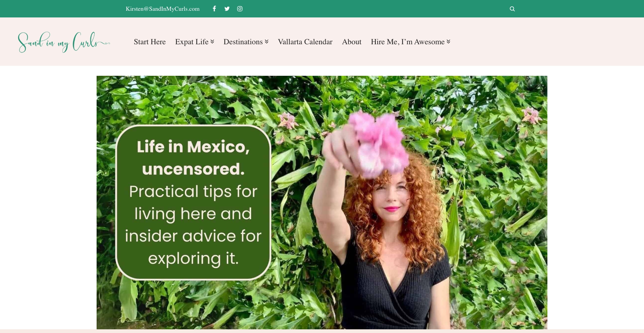Click the Destinations nav link
This screenshot has height=333, width=644.
coord(243,42)
